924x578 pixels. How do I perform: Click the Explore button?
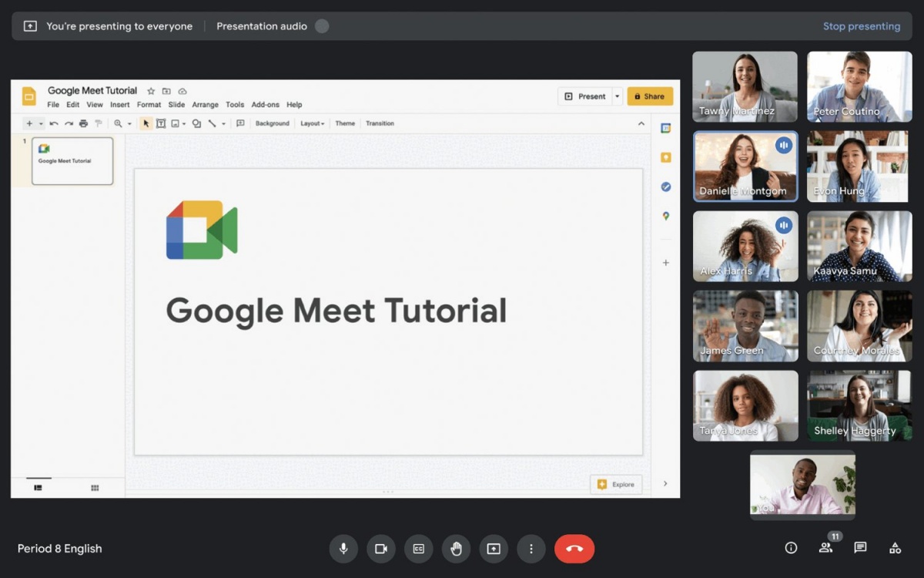pyautogui.click(x=616, y=484)
